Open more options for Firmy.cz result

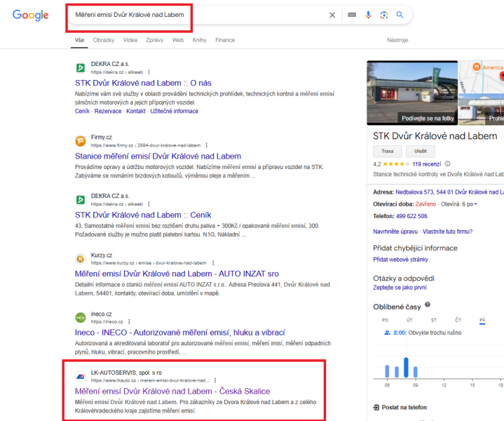tap(206, 145)
